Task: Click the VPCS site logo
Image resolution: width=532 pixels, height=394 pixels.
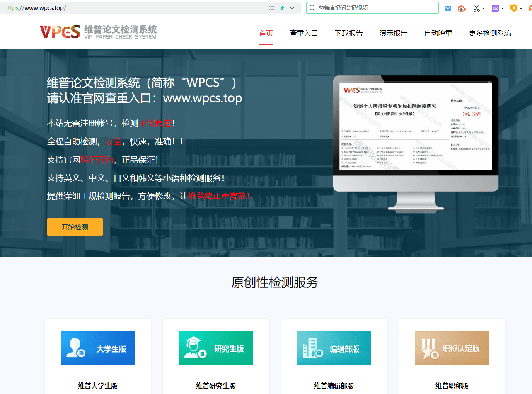Action: click(98, 32)
